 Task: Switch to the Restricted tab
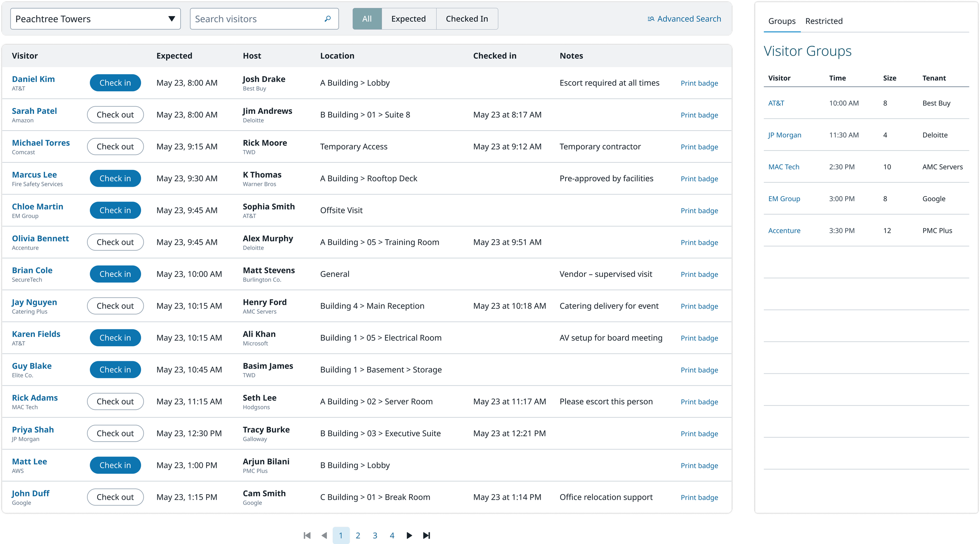[x=824, y=21]
